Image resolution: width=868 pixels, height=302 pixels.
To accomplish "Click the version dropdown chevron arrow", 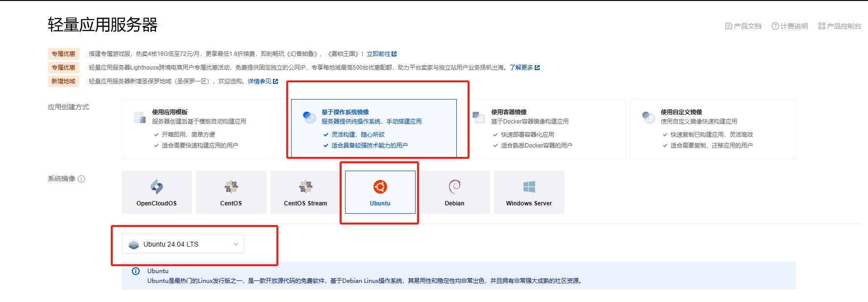I will (236, 244).
